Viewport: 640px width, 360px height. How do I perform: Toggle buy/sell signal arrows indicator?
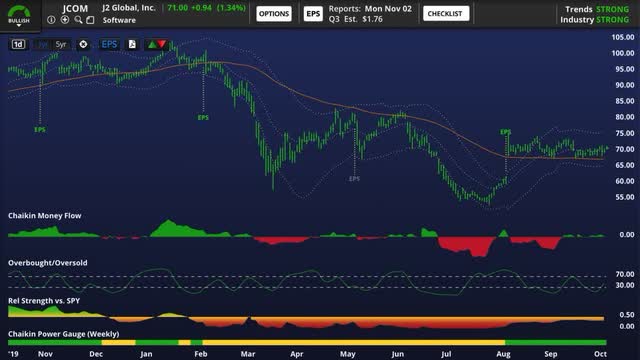pyautogui.click(x=157, y=44)
